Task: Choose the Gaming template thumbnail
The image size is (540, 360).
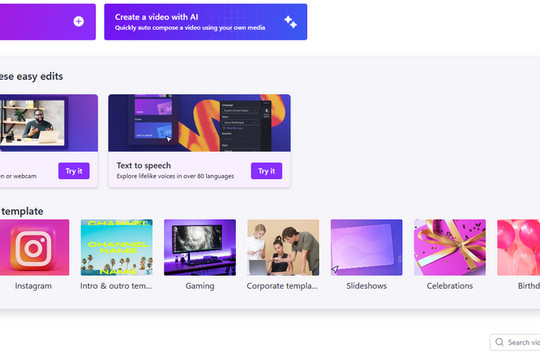Action: point(200,247)
